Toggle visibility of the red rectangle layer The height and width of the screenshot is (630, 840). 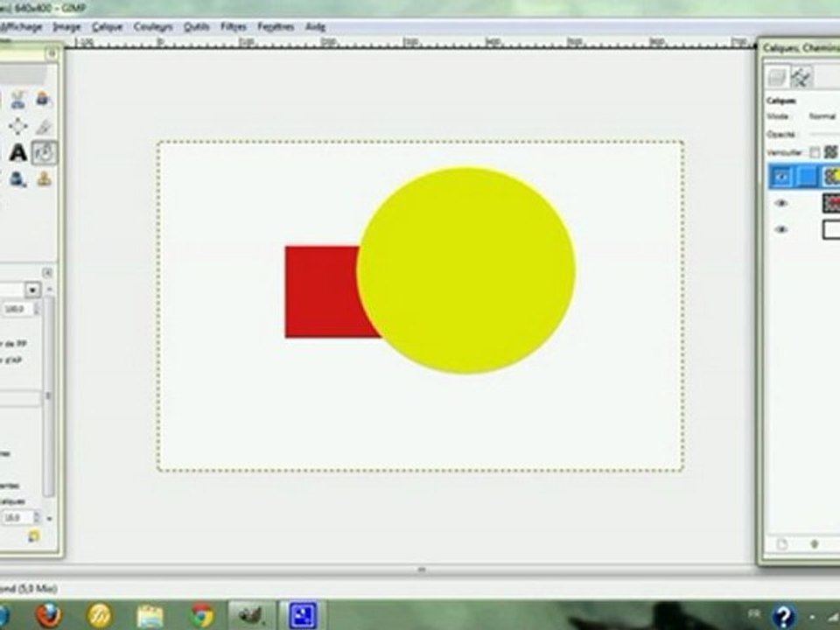(x=781, y=203)
